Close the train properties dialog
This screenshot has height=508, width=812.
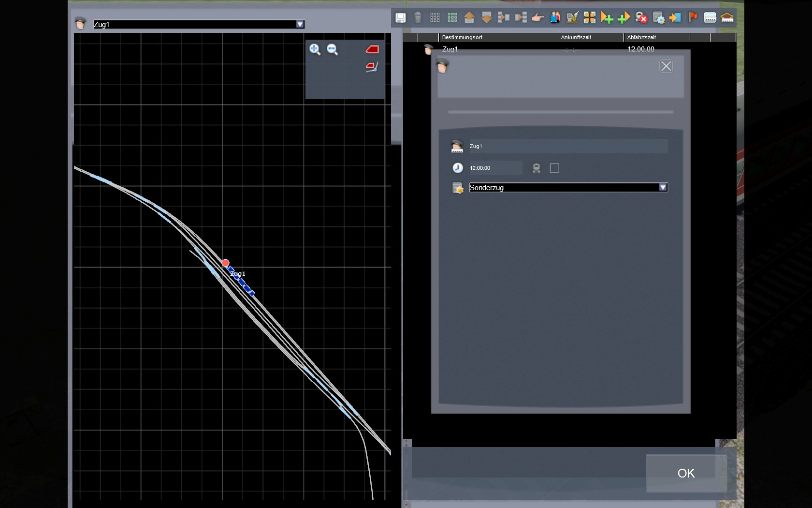coord(666,66)
